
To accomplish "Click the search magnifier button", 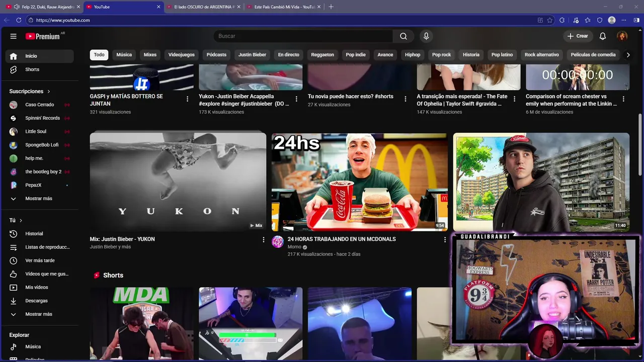I will pos(404,36).
